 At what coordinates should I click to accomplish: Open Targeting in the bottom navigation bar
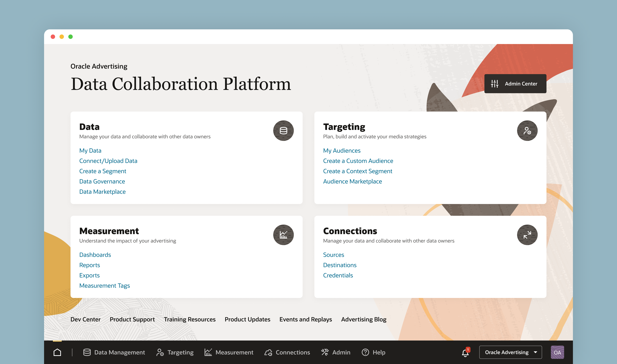click(175, 352)
